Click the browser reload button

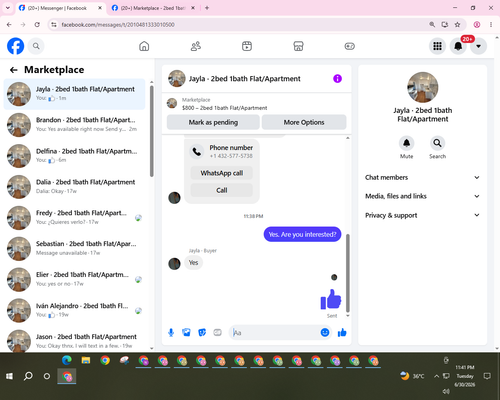coord(37,25)
